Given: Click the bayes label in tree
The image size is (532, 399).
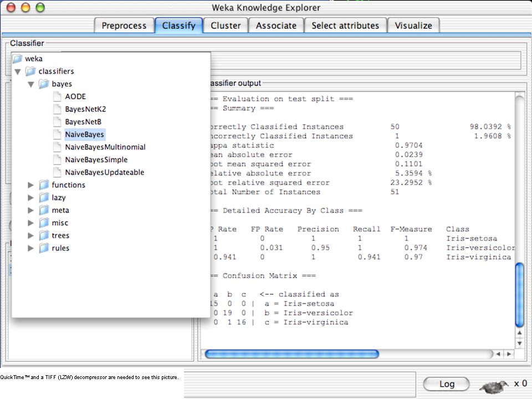Looking at the screenshot, I should (x=62, y=84).
